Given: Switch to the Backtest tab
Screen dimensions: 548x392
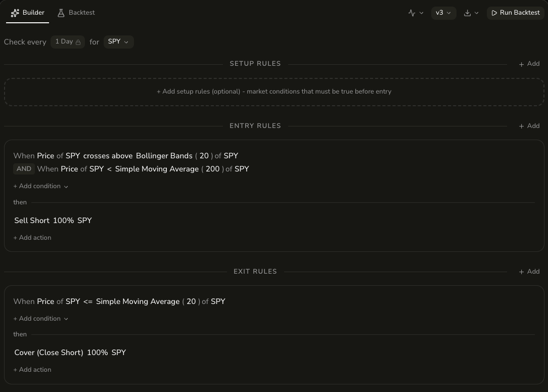Looking at the screenshot, I should pyautogui.click(x=76, y=12).
